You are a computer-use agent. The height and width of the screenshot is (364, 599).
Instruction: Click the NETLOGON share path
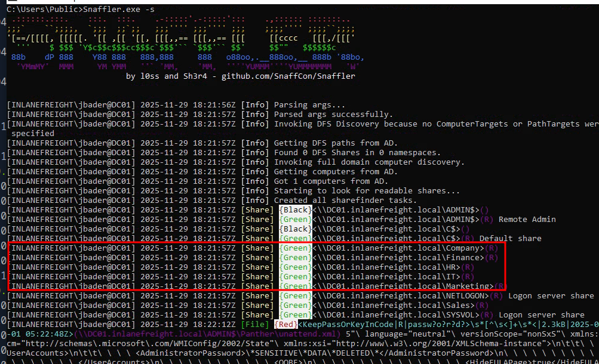pyautogui.click(x=400, y=296)
